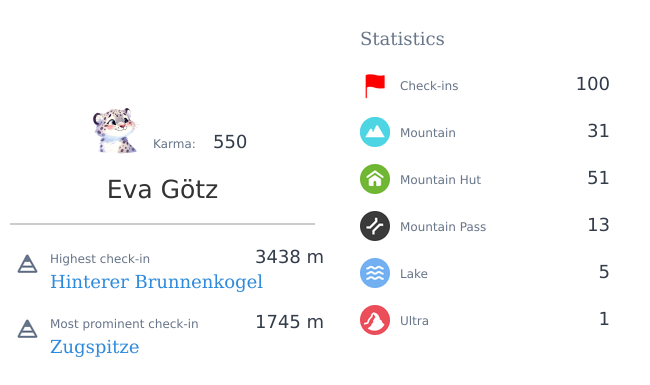Open the Zugspitze link
650x385 pixels.
point(95,347)
